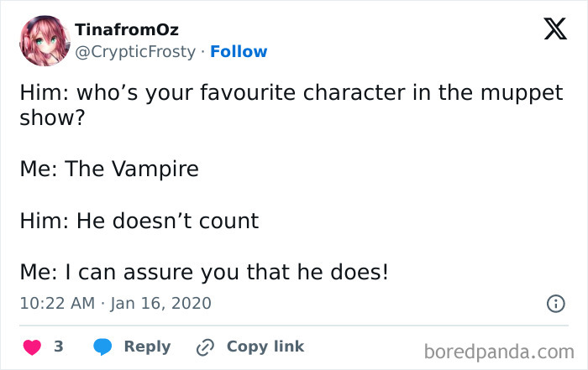
Task: Like the tweet with the heart icon
Action: [32, 347]
